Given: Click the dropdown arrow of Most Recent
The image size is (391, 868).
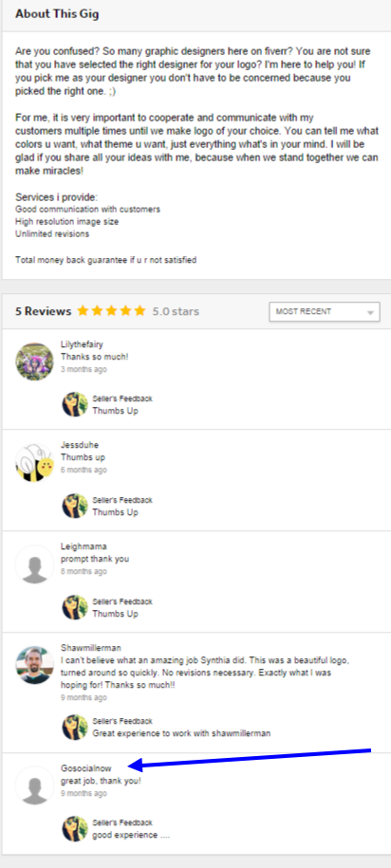Looking at the screenshot, I should point(370,313).
